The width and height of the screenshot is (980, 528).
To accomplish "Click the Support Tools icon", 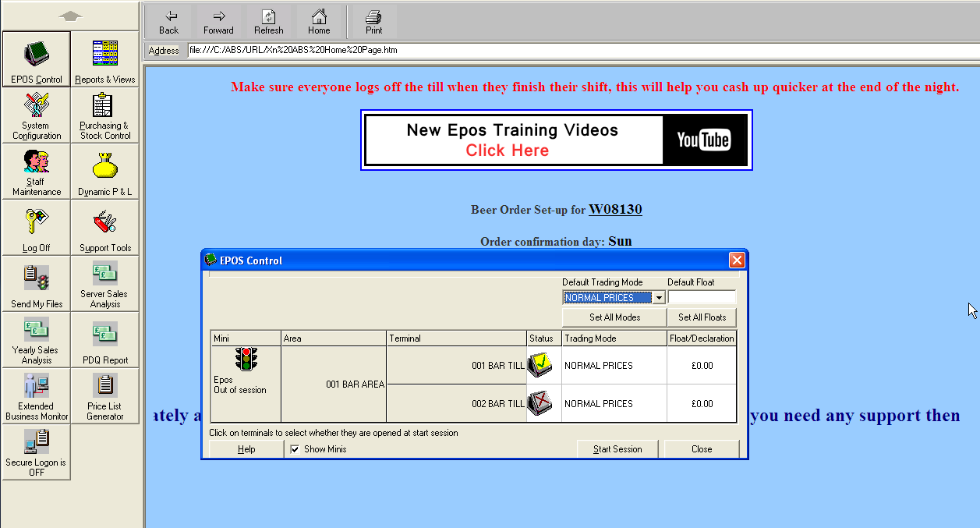I will tap(105, 227).
